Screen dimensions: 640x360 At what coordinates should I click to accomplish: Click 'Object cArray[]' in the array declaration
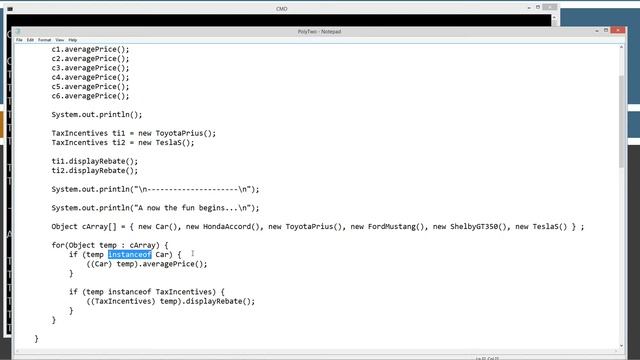(84, 227)
